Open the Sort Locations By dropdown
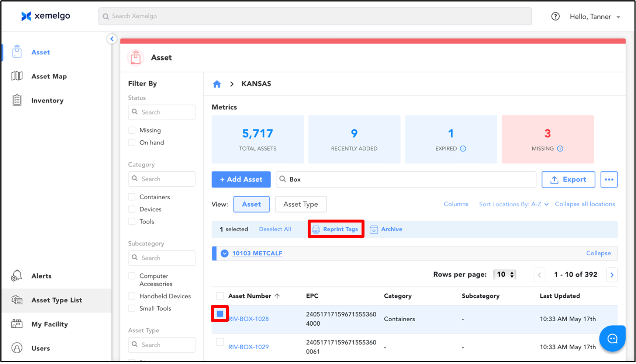 click(514, 204)
